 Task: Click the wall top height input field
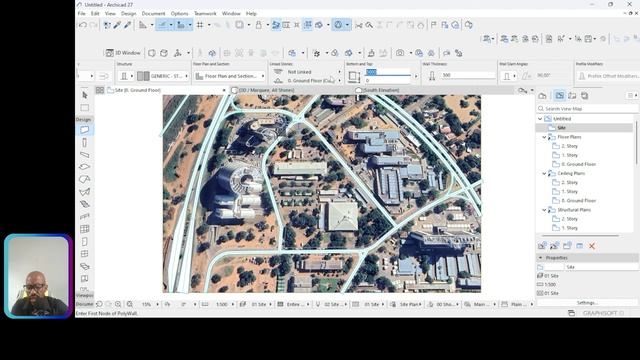point(387,72)
